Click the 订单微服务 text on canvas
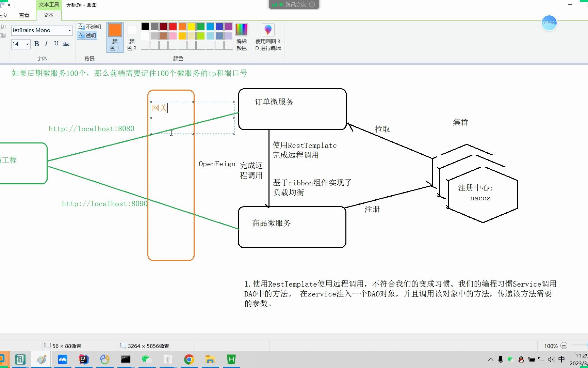Viewport: 588px width, 368px height. (274, 102)
